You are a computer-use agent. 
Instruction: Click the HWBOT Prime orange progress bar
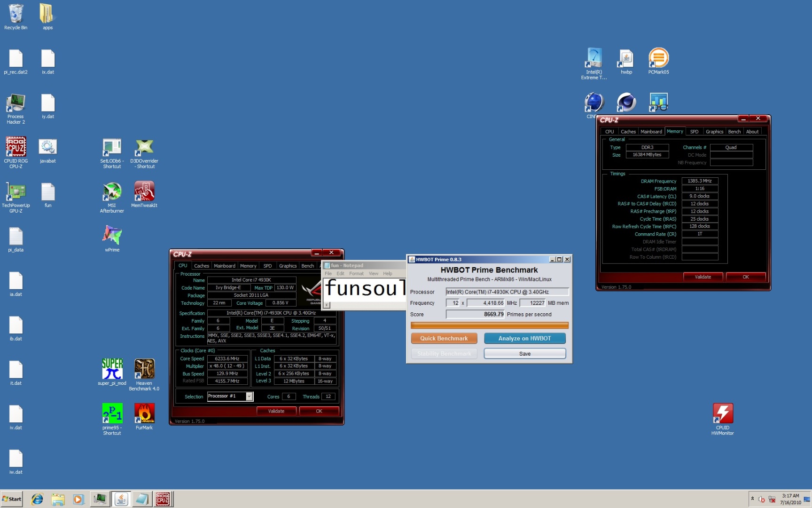click(490, 325)
